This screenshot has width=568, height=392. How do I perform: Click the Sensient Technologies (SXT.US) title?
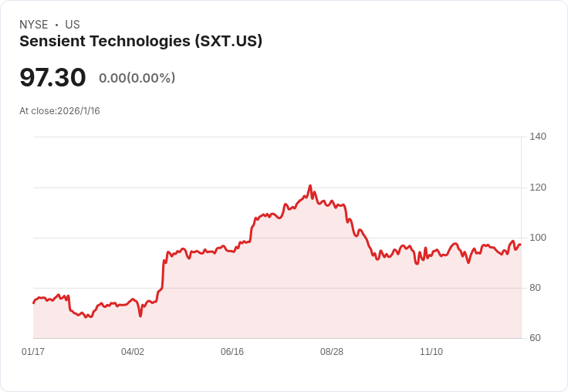pos(140,41)
